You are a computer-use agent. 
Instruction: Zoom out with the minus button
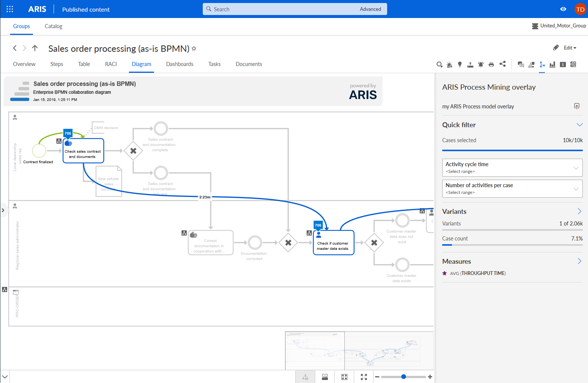tap(377, 377)
